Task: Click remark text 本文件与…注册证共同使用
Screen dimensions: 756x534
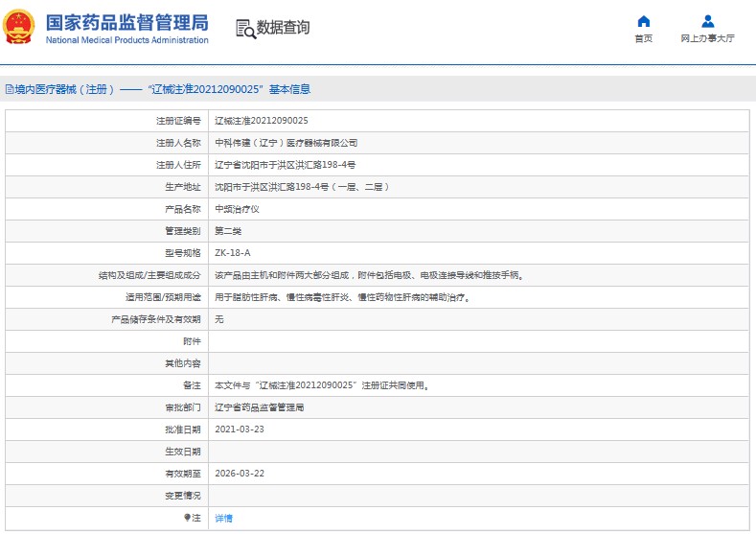Action: click(322, 385)
